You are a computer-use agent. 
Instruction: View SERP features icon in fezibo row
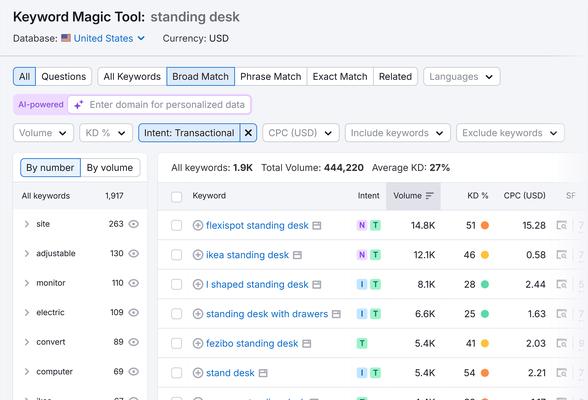tap(562, 343)
